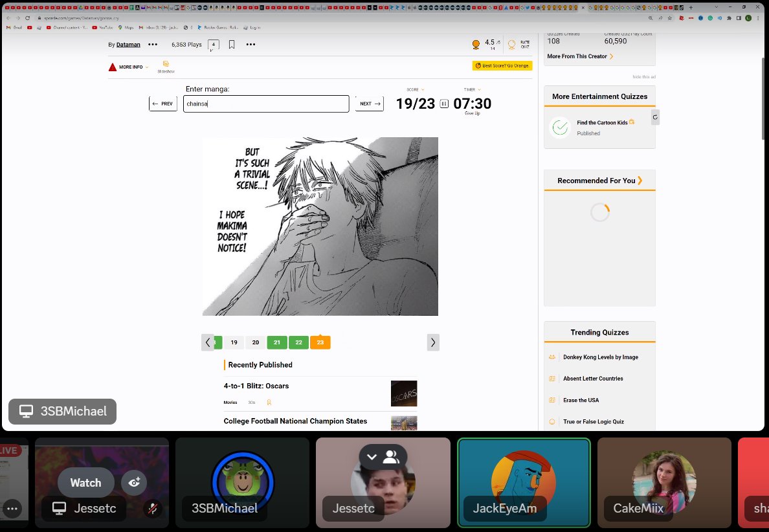Open the three-dot options on the LIVE tile
This screenshot has width=769, height=532.
pos(12,509)
